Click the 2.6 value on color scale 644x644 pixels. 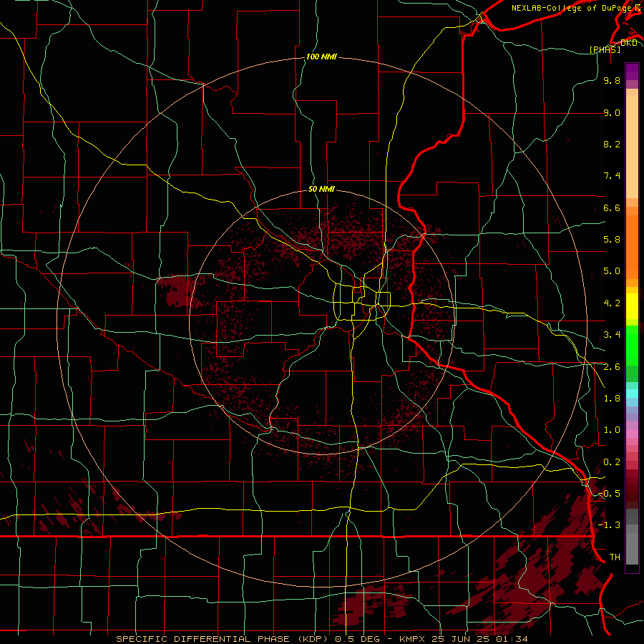tap(612, 367)
